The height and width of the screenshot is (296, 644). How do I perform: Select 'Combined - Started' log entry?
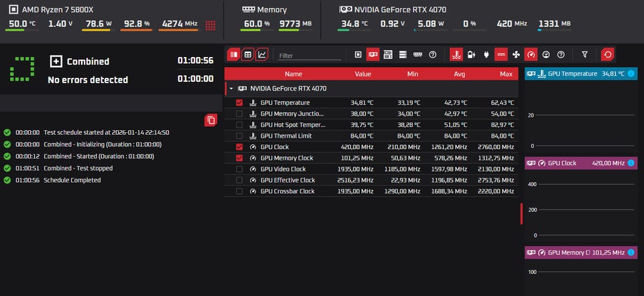[x=99, y=156]
